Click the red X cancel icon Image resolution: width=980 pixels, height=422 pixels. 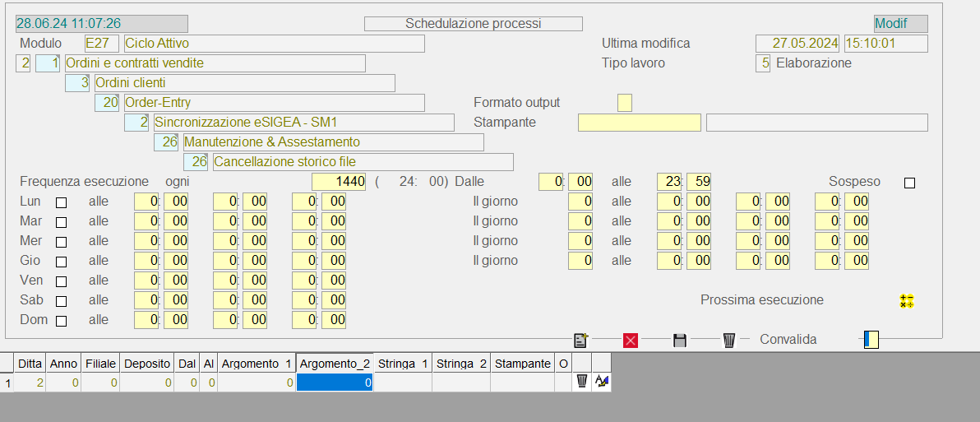pyautogui.click(x=631, y=340)
